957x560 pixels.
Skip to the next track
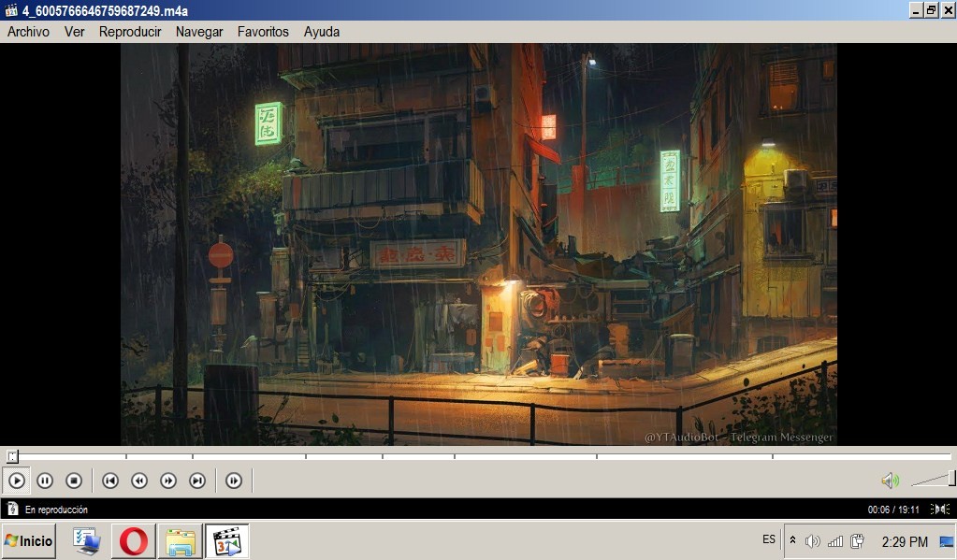(197, 481)
